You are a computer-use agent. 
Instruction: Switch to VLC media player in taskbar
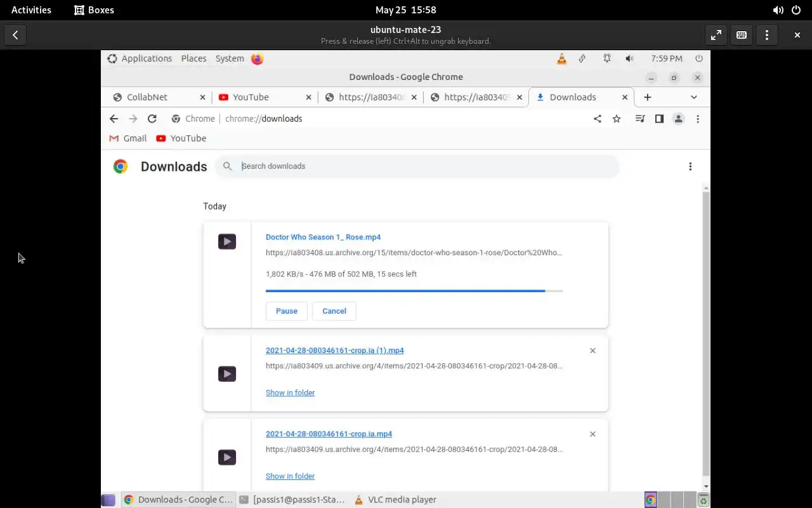pyautogui.click(x=395, y=500)
